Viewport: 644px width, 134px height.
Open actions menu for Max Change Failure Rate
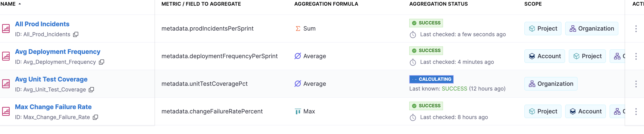click(636, 112)
